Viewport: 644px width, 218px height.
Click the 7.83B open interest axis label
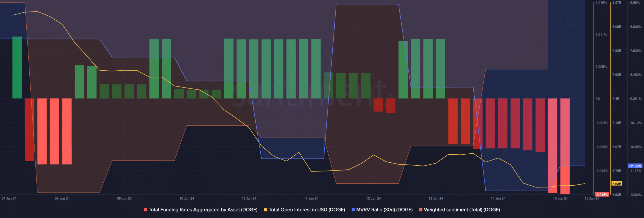617,51
